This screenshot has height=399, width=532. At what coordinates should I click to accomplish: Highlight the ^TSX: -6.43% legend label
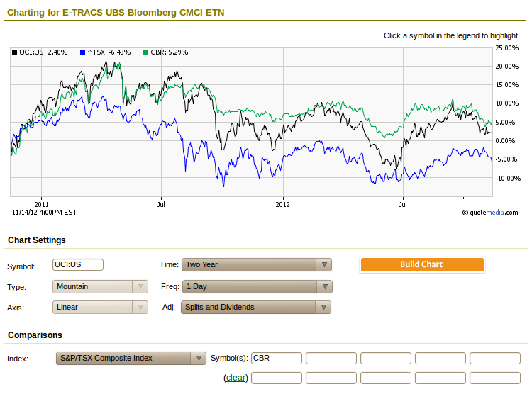[x=109, y=52]
